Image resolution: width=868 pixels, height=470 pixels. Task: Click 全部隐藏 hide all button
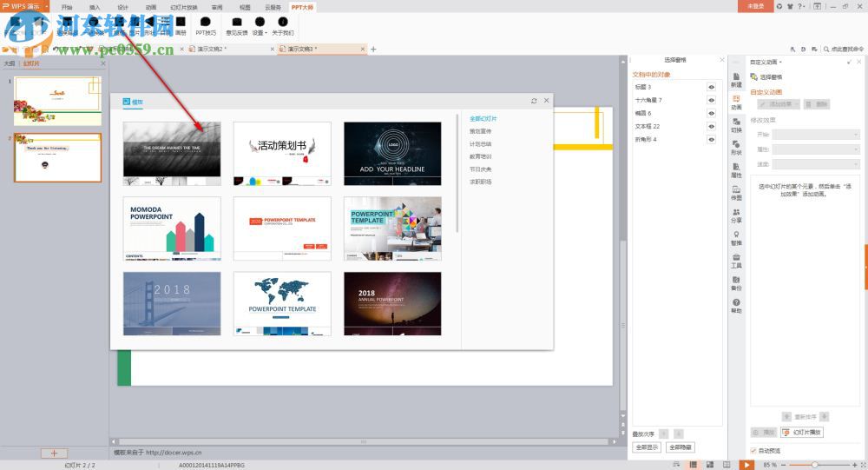(x=681, y=447)
